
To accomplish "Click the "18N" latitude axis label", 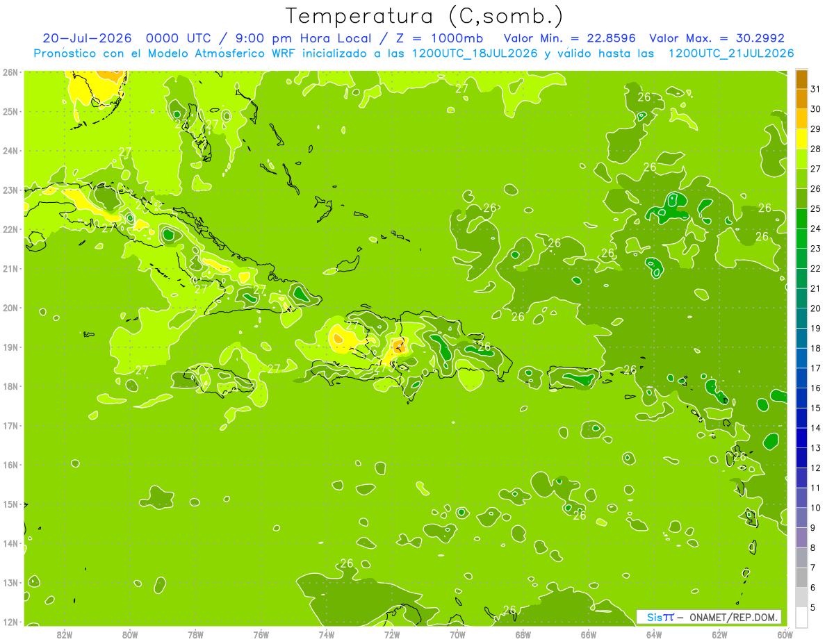I will click(x=10, y=386).
